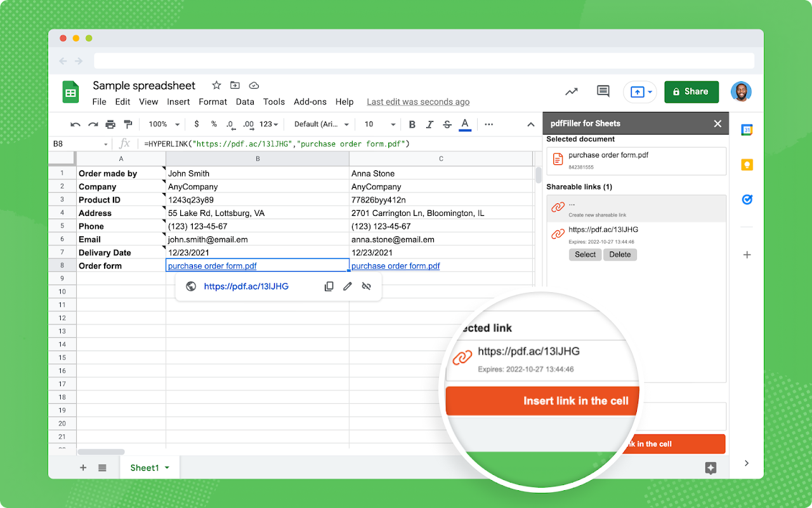Open the text color picker

pyautogui.click(x=465, y=124)
